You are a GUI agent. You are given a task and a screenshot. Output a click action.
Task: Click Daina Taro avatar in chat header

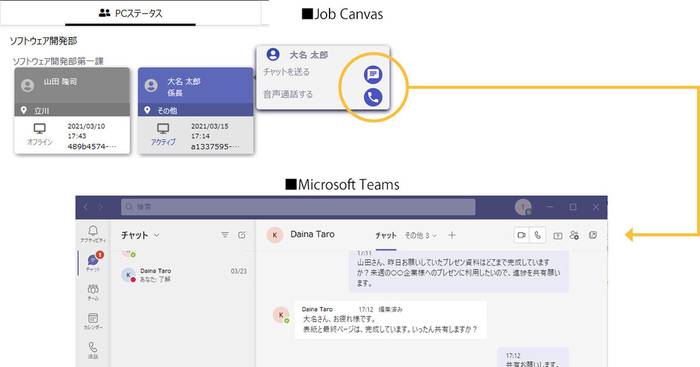pyautogui.click(x=275, y=235)
